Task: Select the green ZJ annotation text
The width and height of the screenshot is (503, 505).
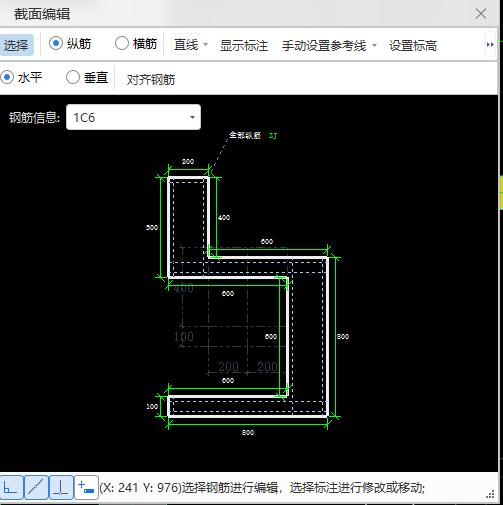Action: click(x=273, y=136)
